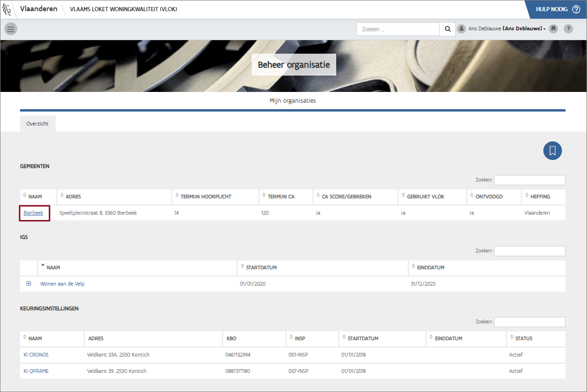
Task: Open bookmarks icon in top toolbar
Action: pyautogui.click(x=553, y=29)
